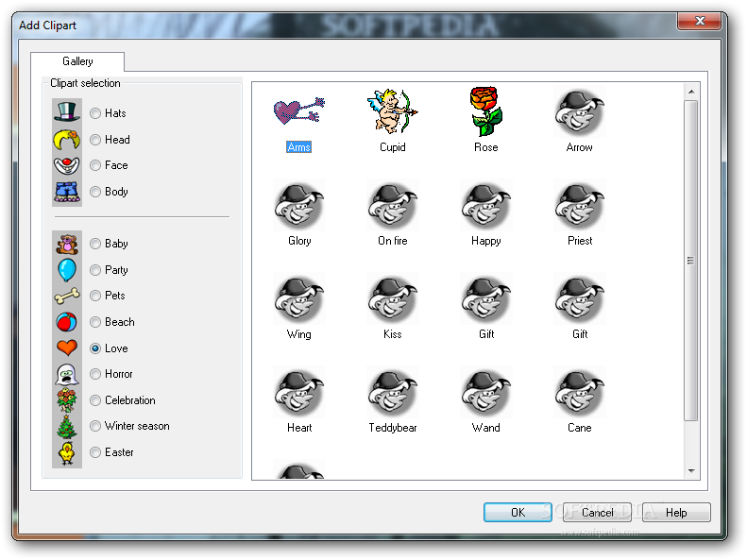
Task: Confirm with the OK button
Action: 518,513
